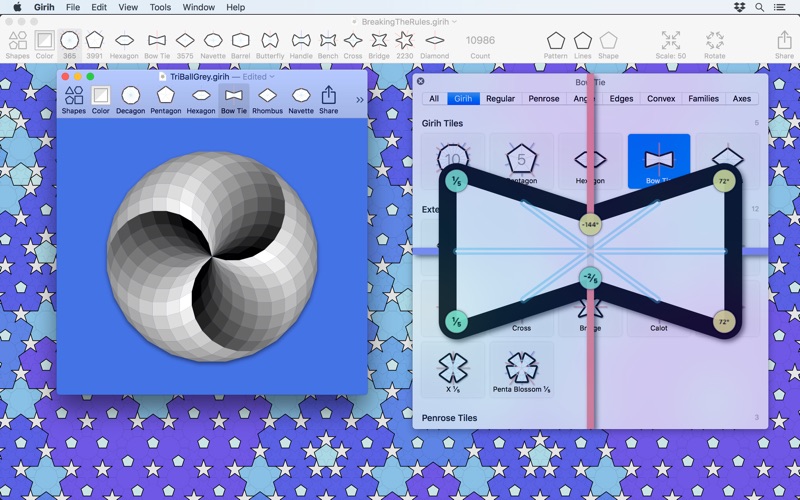Pick the Rhombus tool in TriBallGrey toolbar
Viewport: 800px width, 500px height.
[267, 96]
